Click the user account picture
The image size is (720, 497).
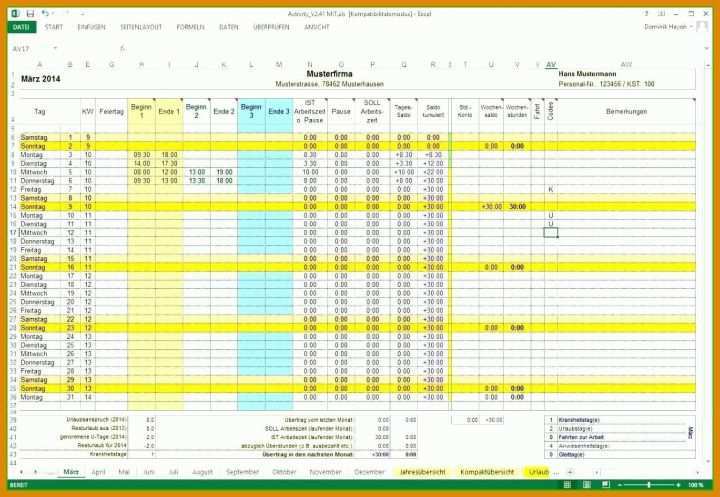[702, 27]
